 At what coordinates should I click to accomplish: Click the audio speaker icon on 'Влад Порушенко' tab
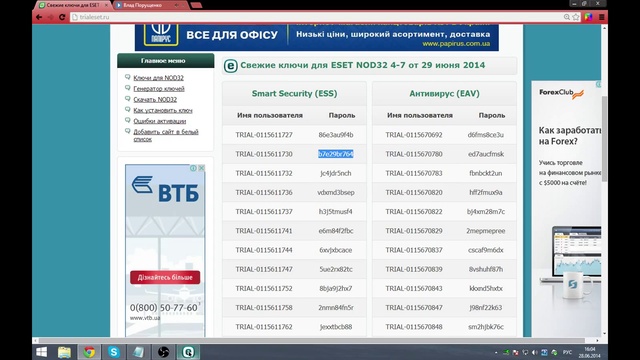tap(176, 5)
